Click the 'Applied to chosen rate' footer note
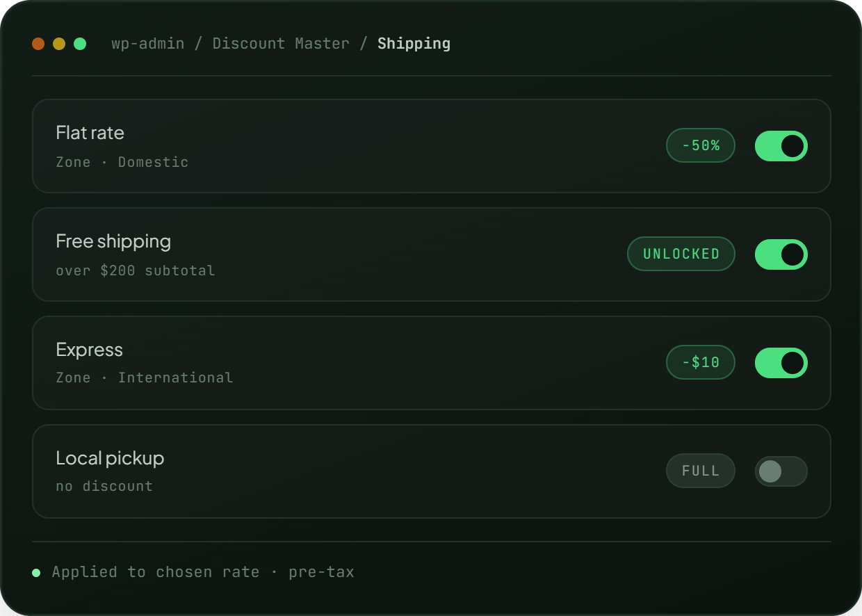 coord(203,572)
